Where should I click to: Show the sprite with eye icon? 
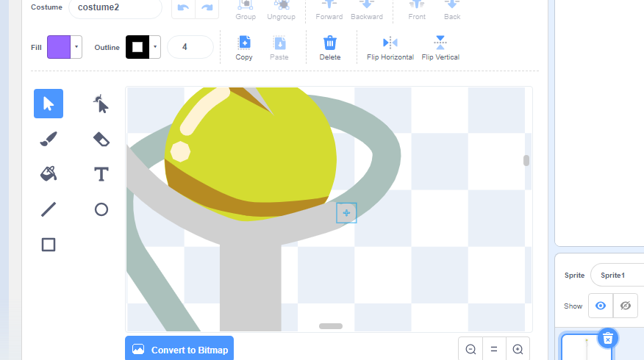pyautogui.click(x=601, y=306)
